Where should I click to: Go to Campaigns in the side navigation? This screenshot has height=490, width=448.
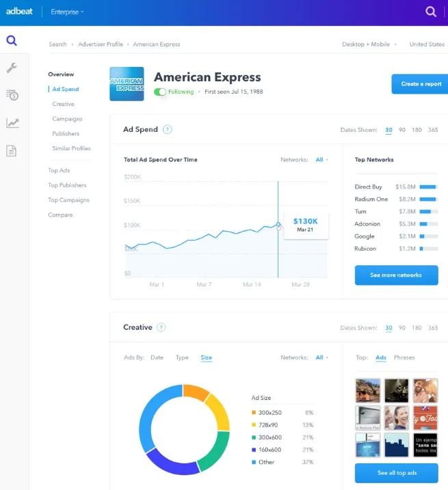[x=67, y=119]
